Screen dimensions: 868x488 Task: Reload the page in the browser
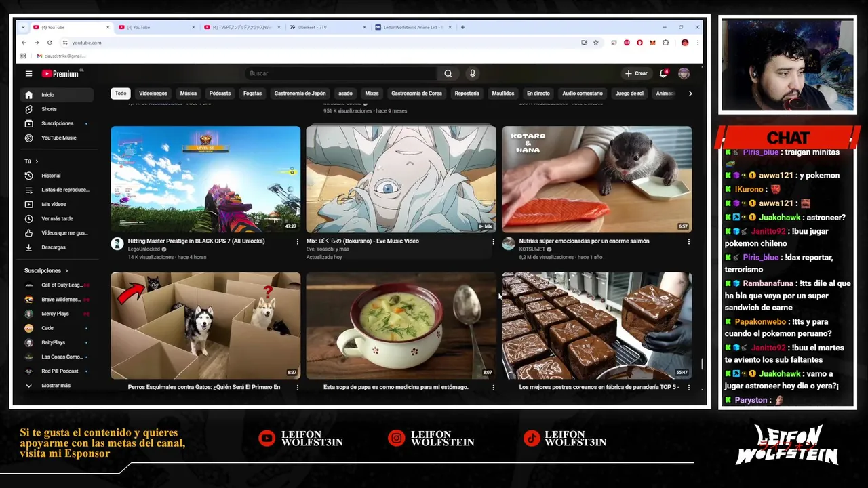coord(50,43)
